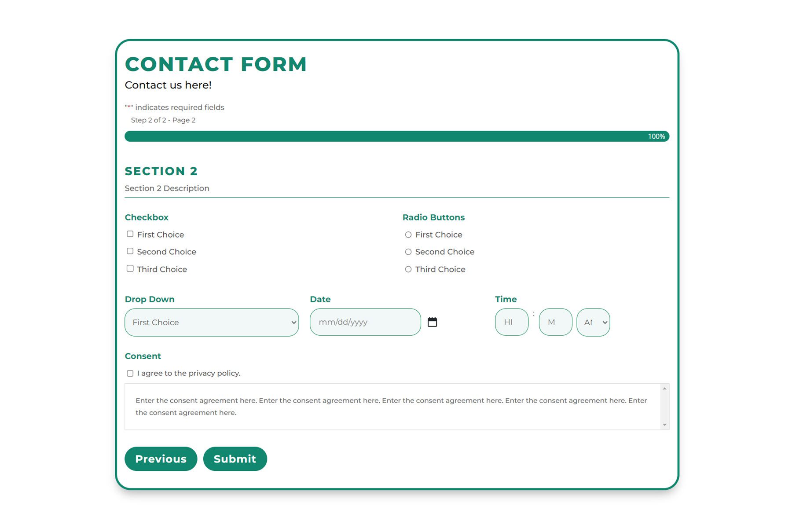Check the Third Choice checkbox
This screenshot has width=792, height=532.
130,268
